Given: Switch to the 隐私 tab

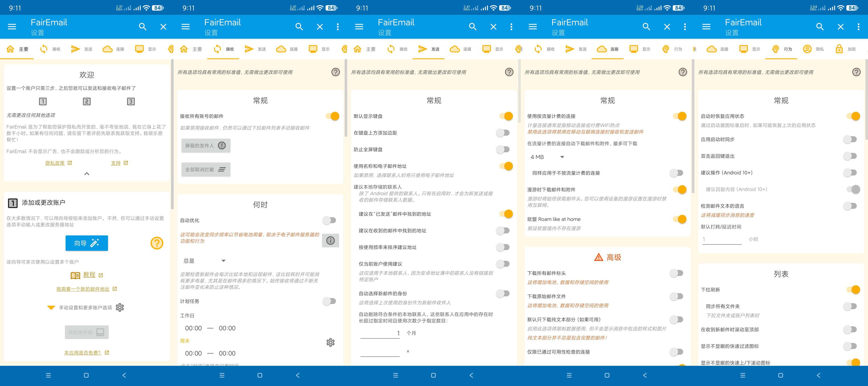Looking at the screenshot, I should [814, 49].
